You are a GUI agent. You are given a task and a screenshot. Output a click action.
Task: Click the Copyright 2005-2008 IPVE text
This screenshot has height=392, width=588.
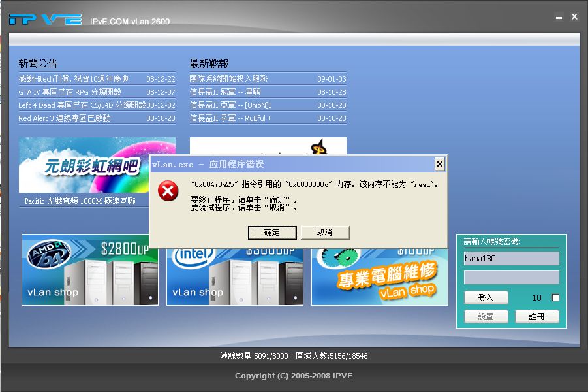[294, 376]
